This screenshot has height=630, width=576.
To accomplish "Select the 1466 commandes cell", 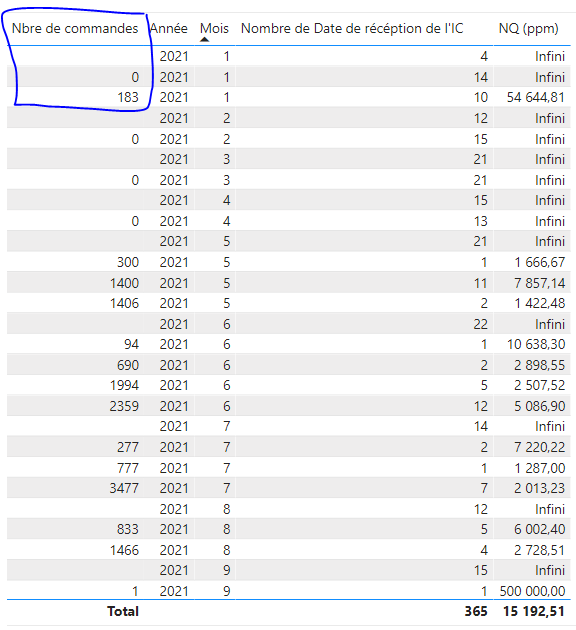I will tap(124, 550).
